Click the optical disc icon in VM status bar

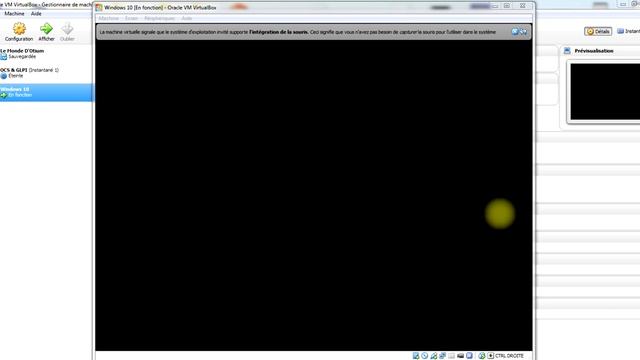(x=424, y=356)
